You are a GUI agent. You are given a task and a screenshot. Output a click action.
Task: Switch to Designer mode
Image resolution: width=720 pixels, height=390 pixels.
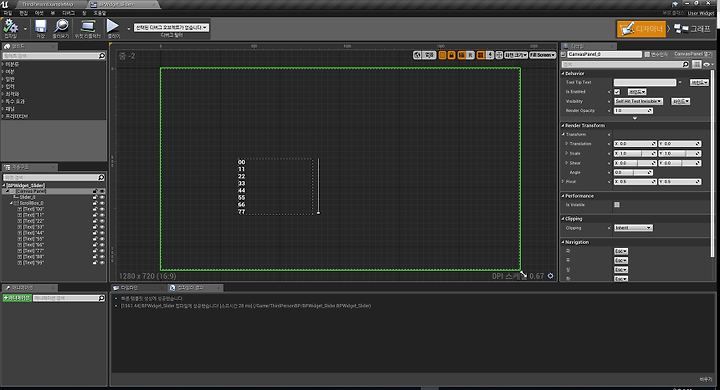coord(641,29)
